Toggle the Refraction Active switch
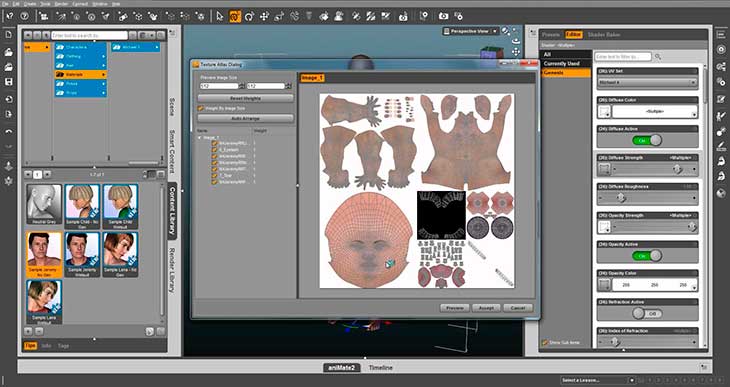 [648, 313]
